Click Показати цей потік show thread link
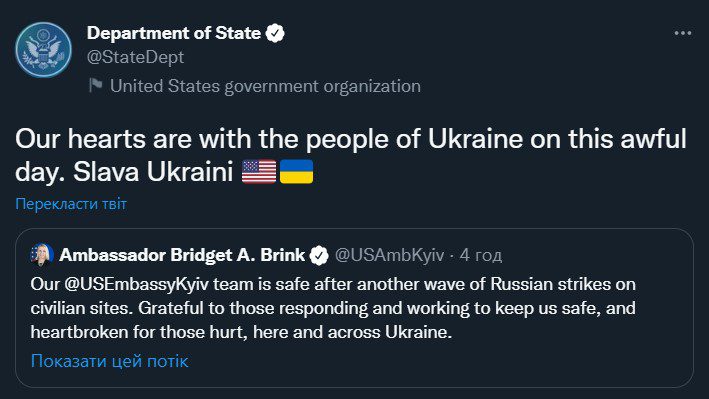Screen dimensions: 709x399 (x=109, y=361)
